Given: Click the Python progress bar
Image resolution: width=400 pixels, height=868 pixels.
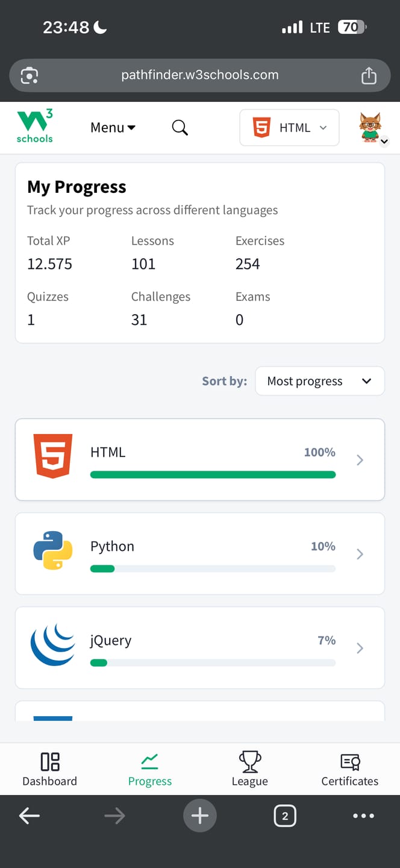Looking at the screenshot, I should (x=213, y=569).
